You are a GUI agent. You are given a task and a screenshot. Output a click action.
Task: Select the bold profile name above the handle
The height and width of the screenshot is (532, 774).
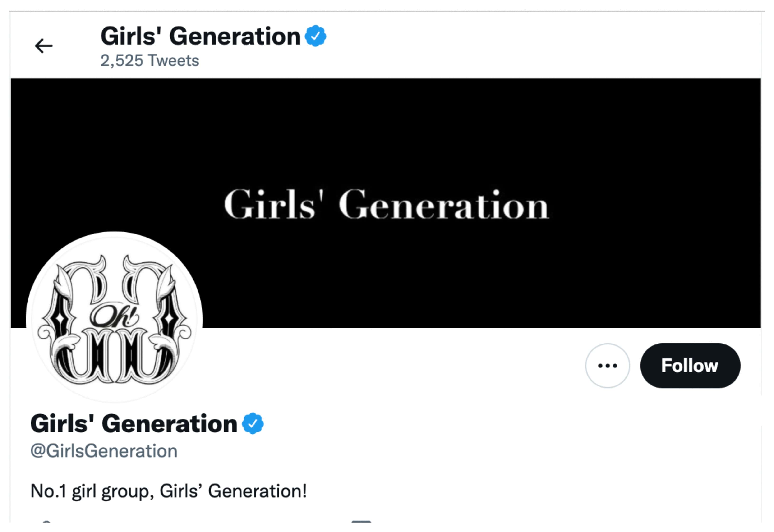pyautogui.click(x=133, y=424)
